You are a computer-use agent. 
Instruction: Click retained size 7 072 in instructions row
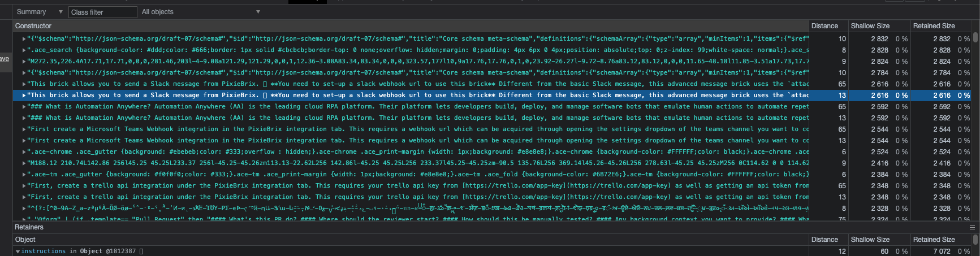point(942,251)
